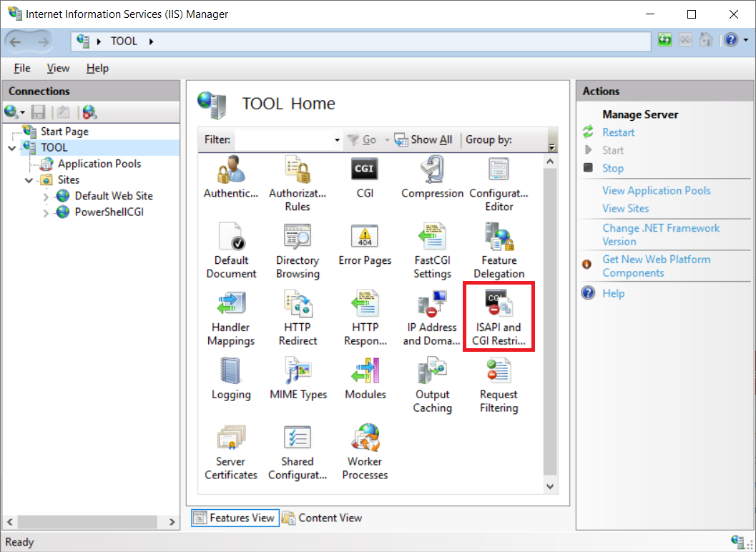Image resolution: width=756 pixels, height=552 pixels.
Task: Click the delete connection icon in Connections toolbar
Action: click(89, 112)
